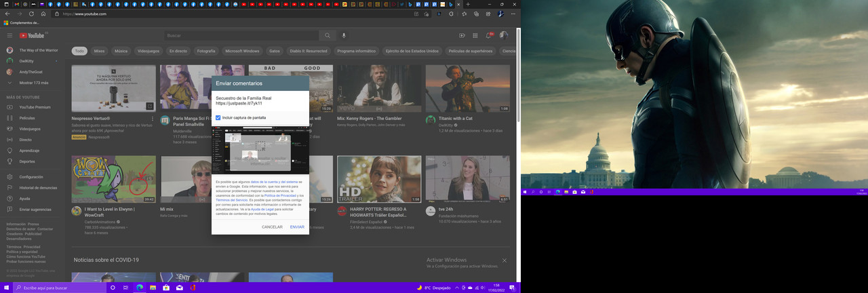868x293 pixels.
Task: Open Películas in the sidebar
Action: [x=33, y=118]
